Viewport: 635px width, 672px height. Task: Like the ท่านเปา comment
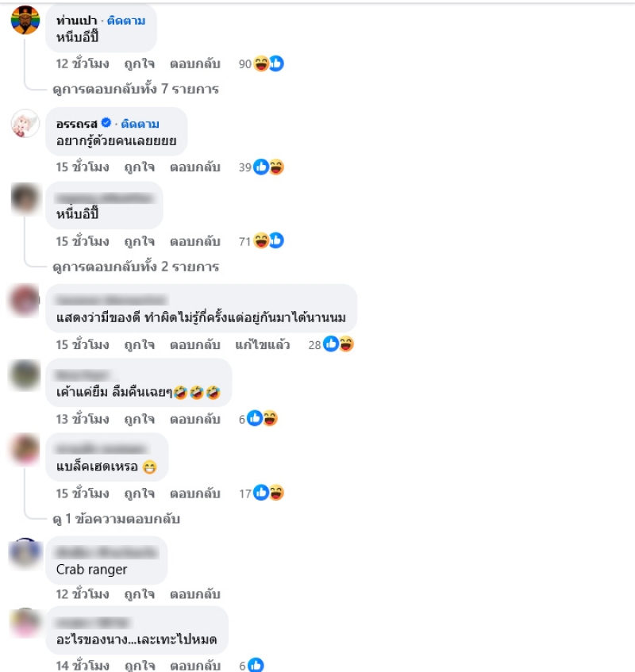point(140,63)
